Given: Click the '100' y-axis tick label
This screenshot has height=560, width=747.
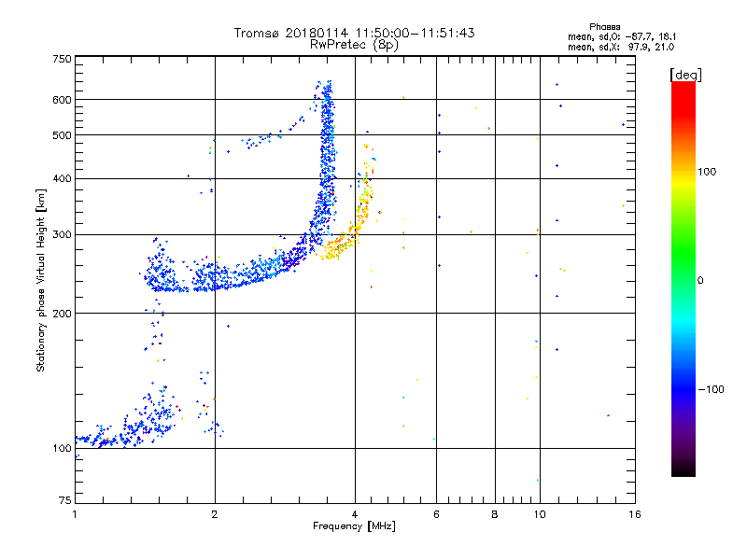Looking at the screenshot, I should tap(62, 448).
